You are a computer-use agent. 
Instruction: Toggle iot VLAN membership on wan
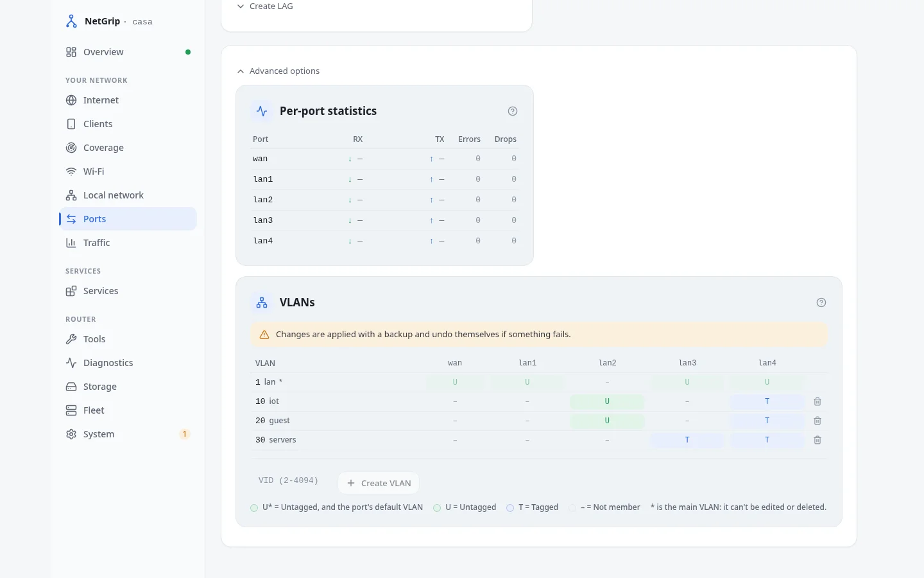(x=455, y=401)
